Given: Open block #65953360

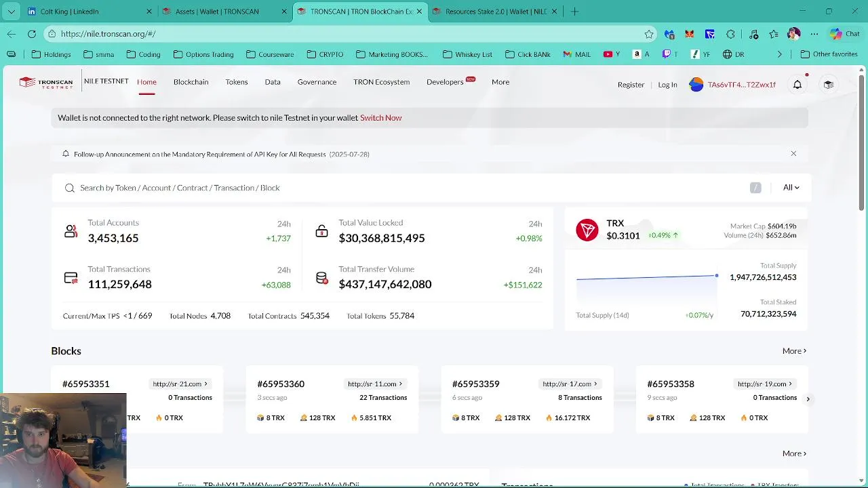Looking at the screenshot, I should [x=281, y=384].
